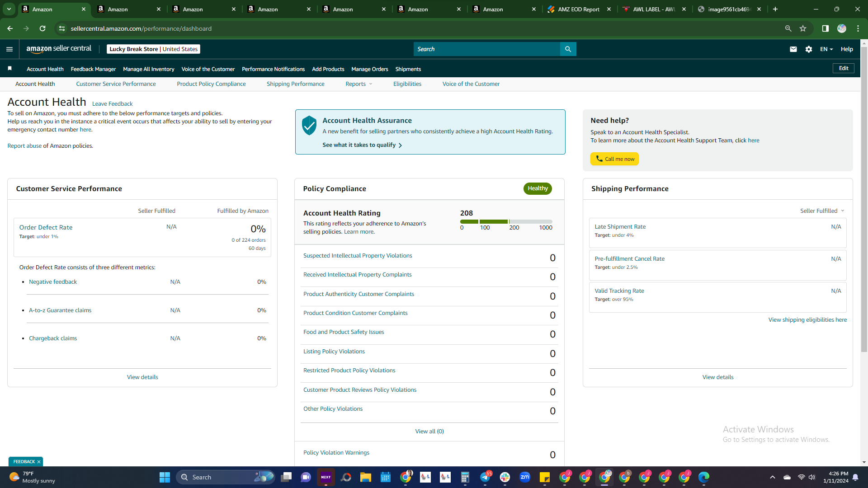Show hidden system tray icons
This screenshot has height=488, width=868.
773,477
